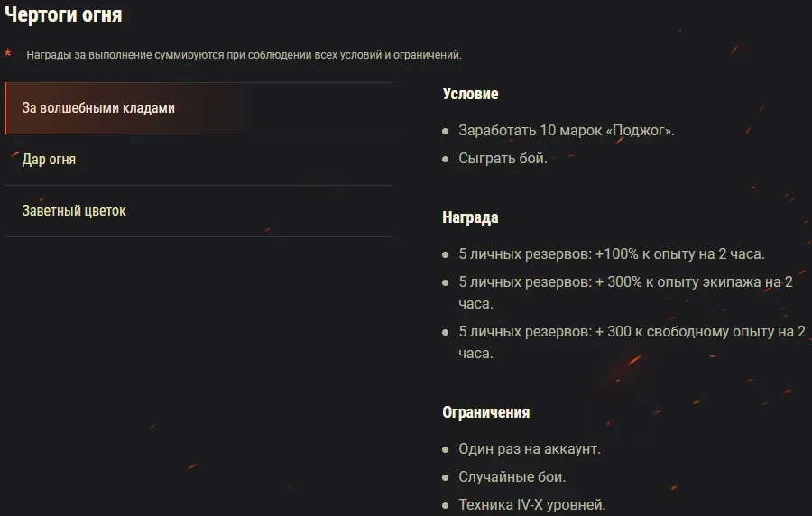Click the «Условие» section heading

(x=470, y=94)
